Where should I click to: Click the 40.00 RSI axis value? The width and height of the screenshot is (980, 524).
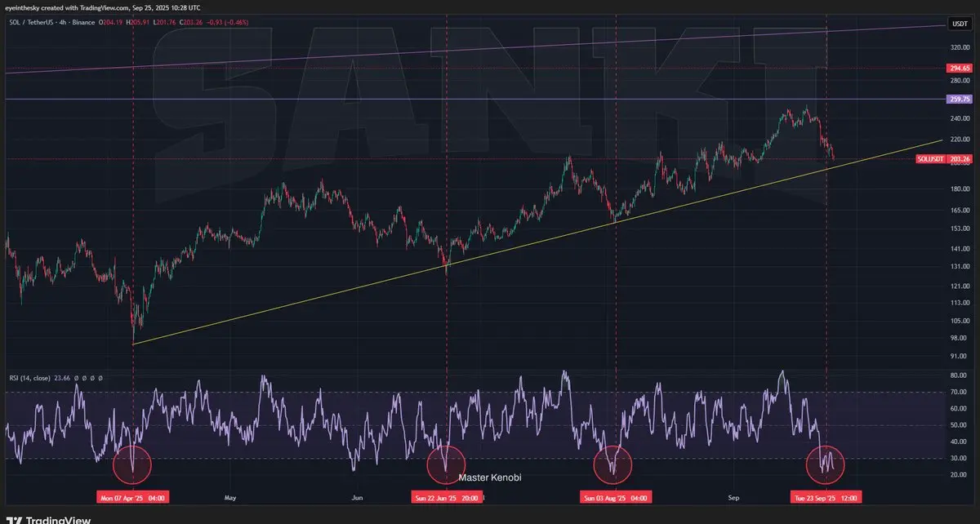959,442
